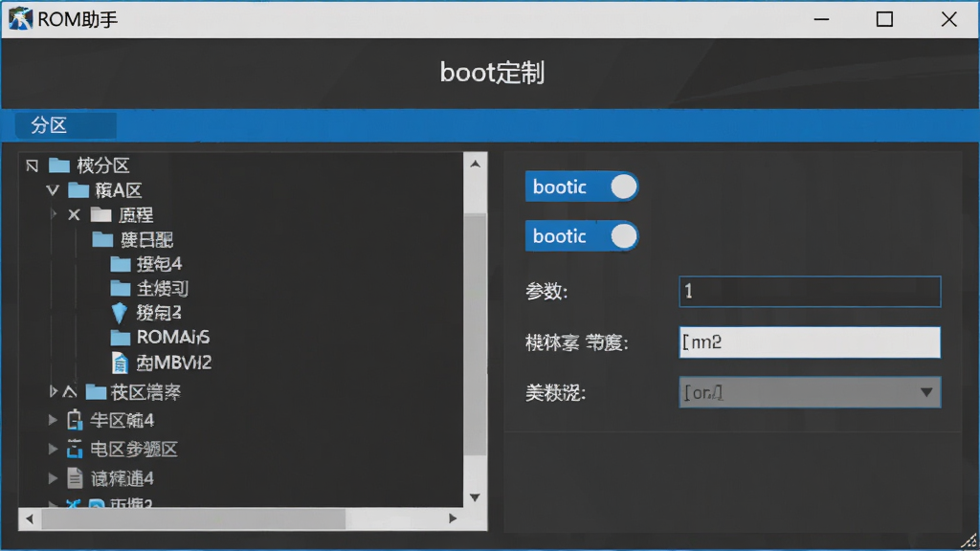Collapse the A区 folder chevron
The image size is (980, 551).
pos(53,190)
